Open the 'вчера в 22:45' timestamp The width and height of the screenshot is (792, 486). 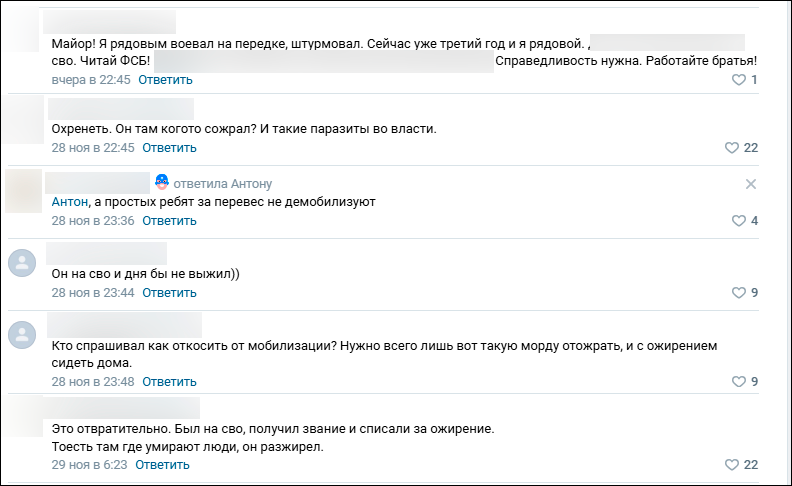pyautogui.click(x=91, y=79)
